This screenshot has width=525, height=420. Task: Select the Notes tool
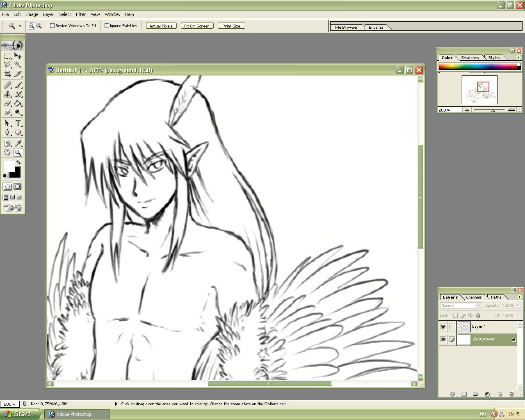point(7,144)
